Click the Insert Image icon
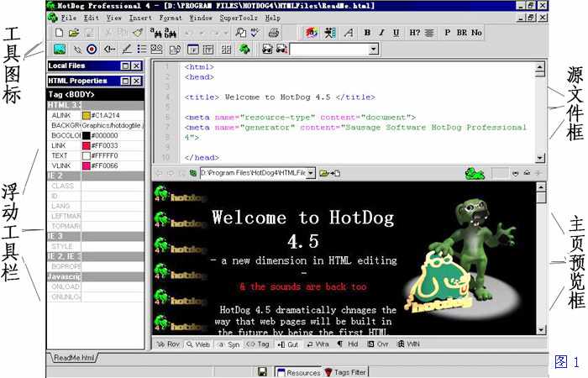The image size is (588, 378). pos(59,50)
